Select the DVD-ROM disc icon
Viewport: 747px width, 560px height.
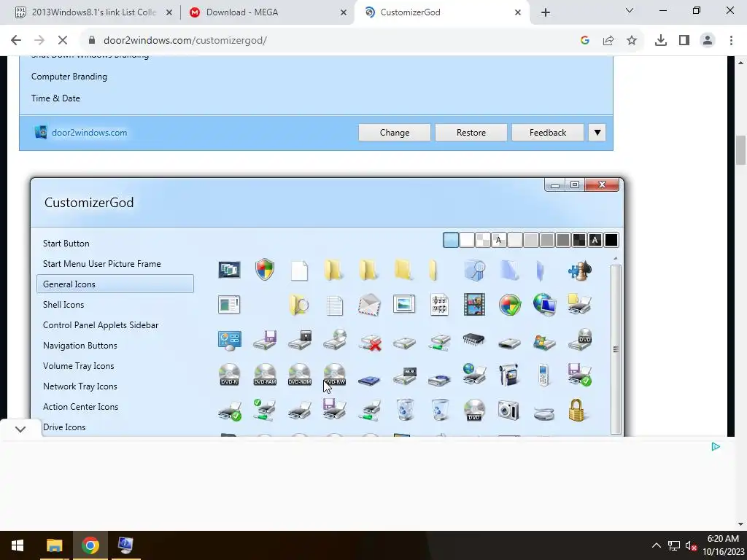pyautogui.click(x=300, y=374)
